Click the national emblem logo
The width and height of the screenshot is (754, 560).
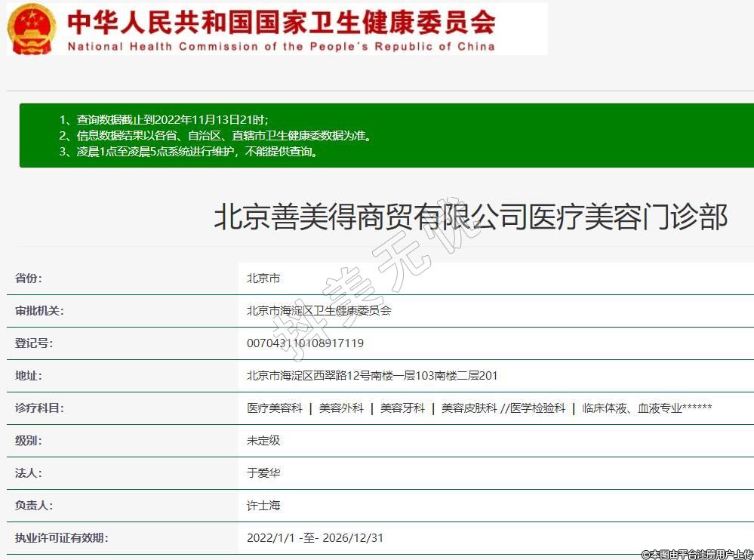(x=32, y=28)
